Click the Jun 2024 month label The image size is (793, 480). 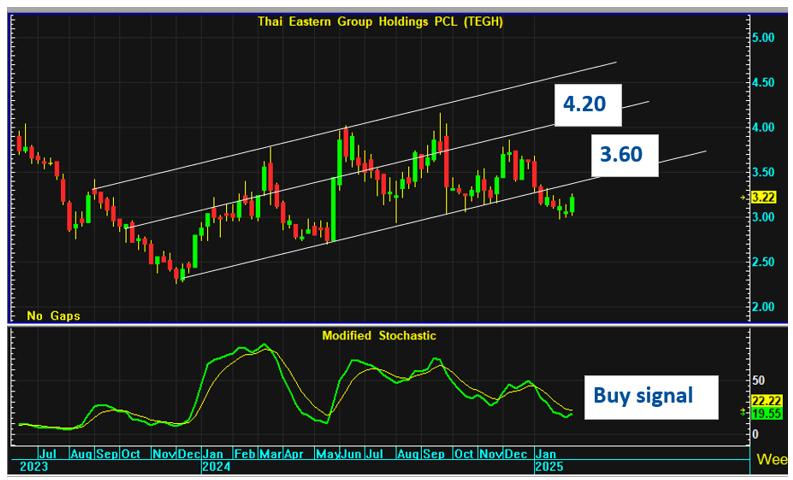point(351,454)
